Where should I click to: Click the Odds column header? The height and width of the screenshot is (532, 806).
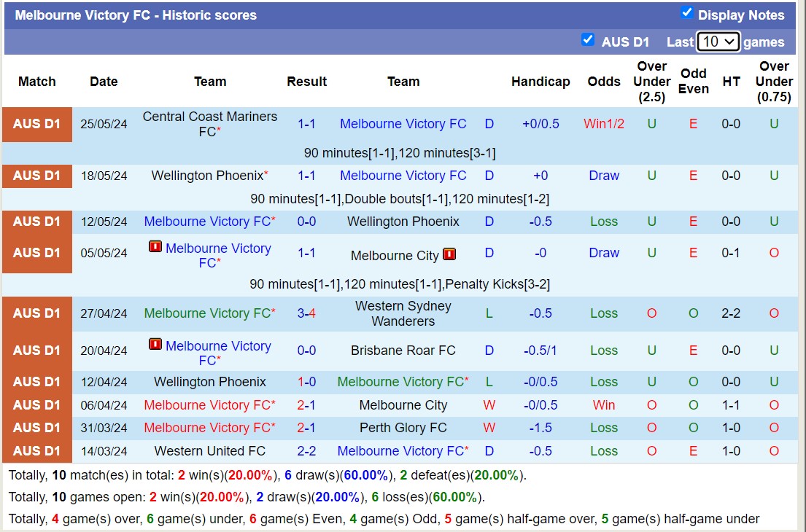point(603,82)
